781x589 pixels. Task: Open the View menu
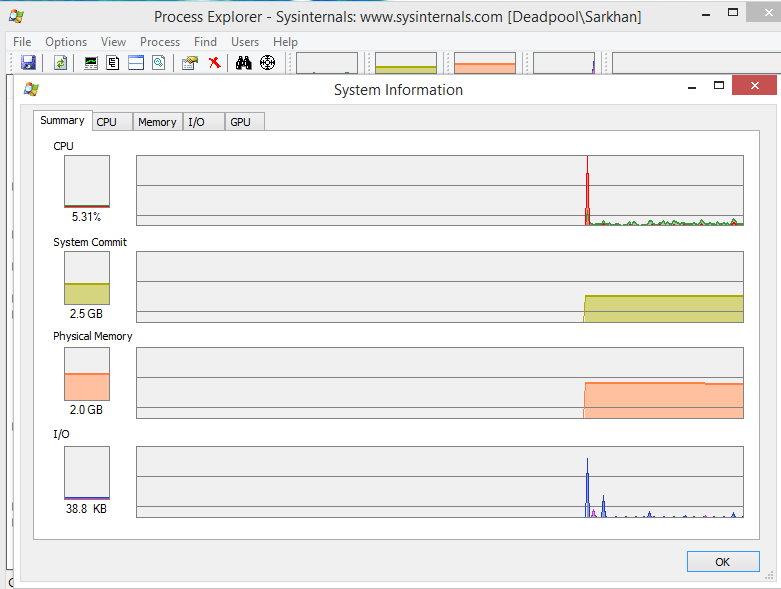point(114,42)
